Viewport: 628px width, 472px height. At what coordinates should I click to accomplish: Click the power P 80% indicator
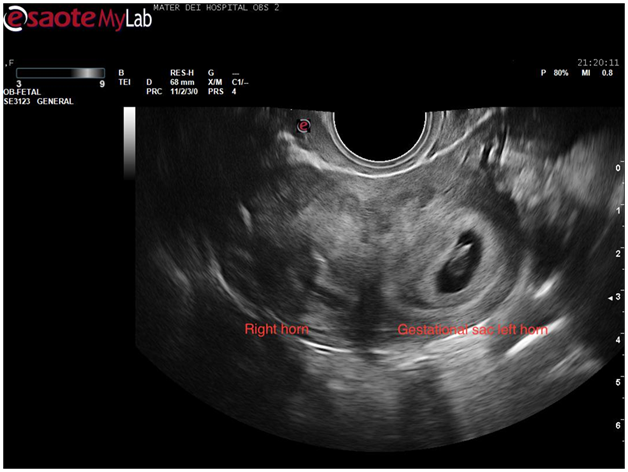(x=554, y=73)
